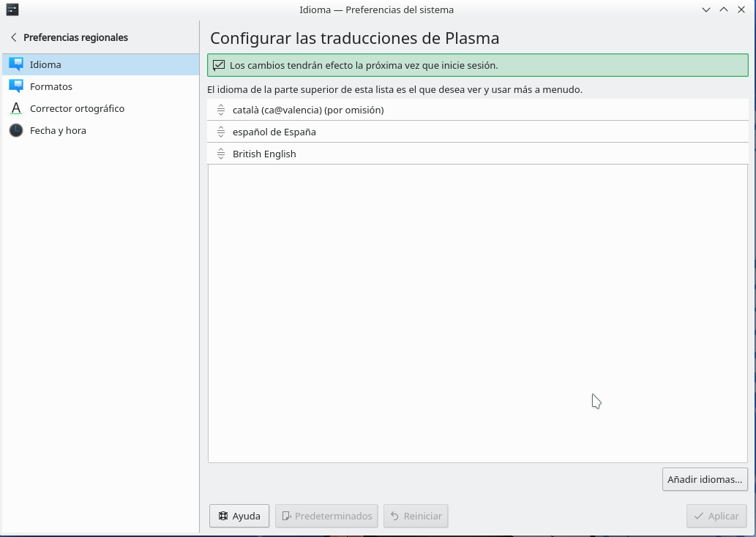The image size is (756, 537).
Task: Select the español de España language name
Action: (x=274, y=132)
